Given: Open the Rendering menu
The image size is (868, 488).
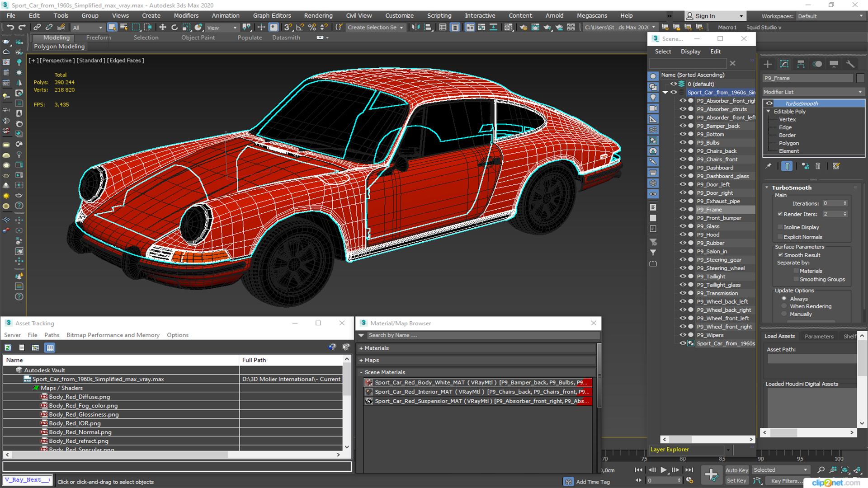Looking at the screenshot, I should pos(318,15).
